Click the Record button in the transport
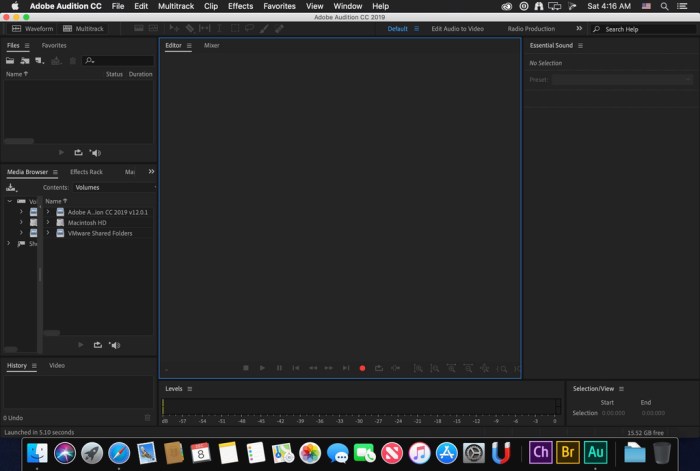Viewport: 700px width, 471px height. [x=362, y=368]
